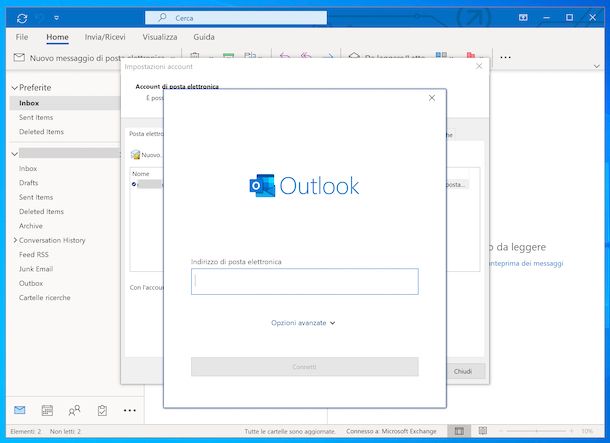Click the magnifier icon in the Cerca box
The image size is (610, 443).
pos(163,18)
